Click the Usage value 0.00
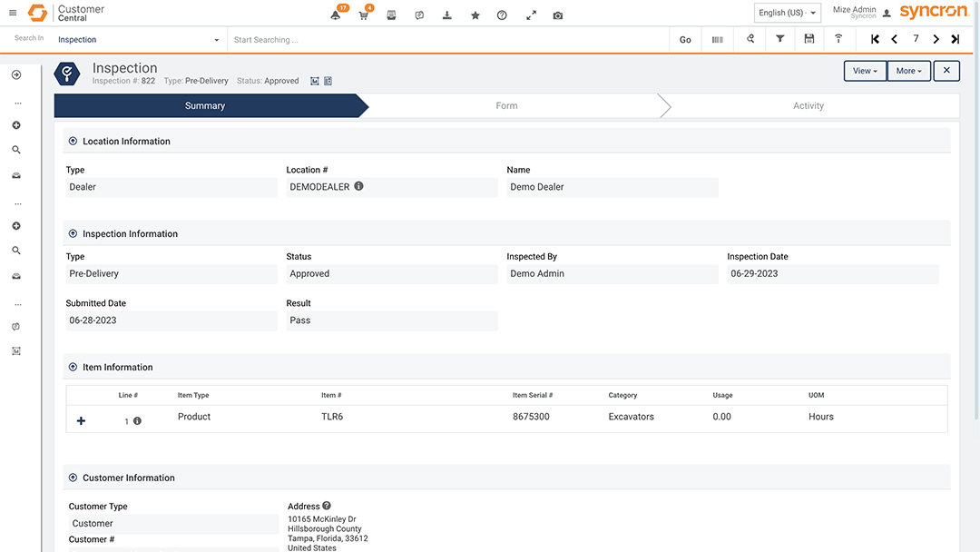The image size is (980, 552). [x=721, y=417]
